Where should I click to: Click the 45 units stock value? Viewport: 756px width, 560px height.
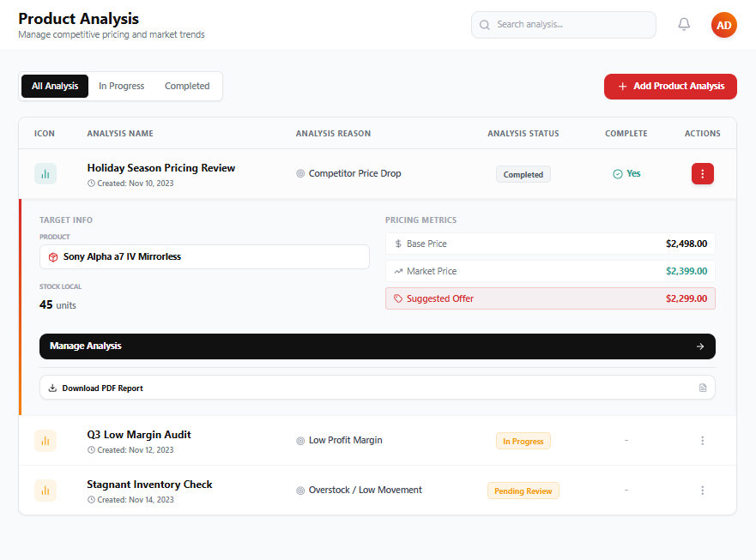point(57,305)
